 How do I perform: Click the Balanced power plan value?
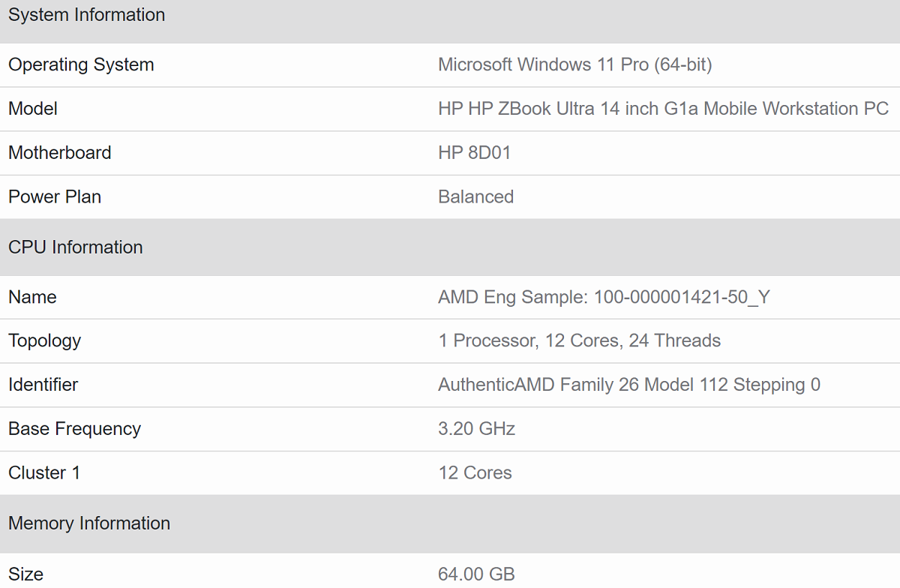click(475, 197)
